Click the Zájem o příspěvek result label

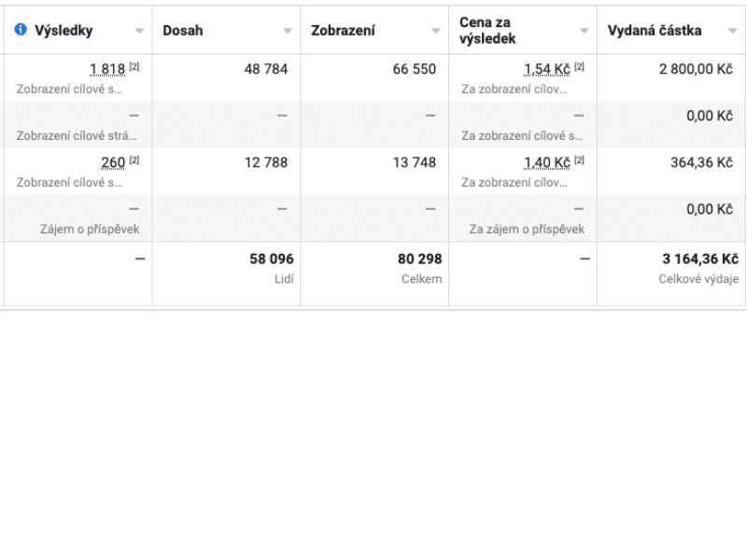[x=90, y=230]
